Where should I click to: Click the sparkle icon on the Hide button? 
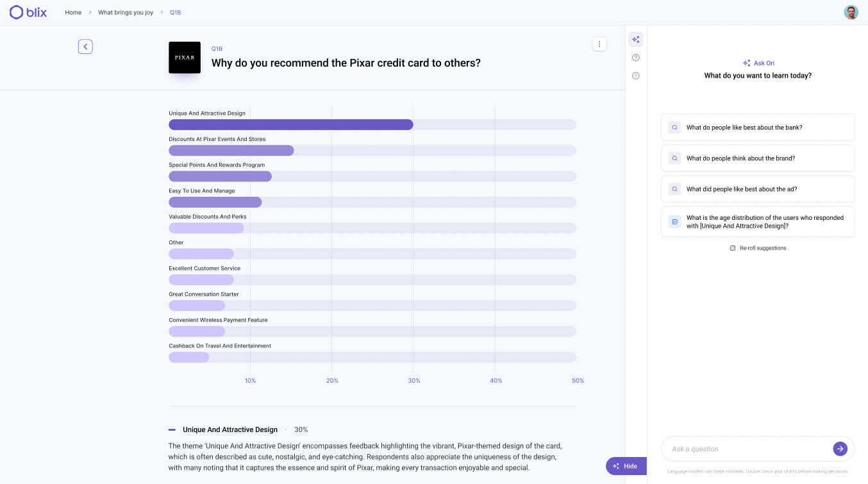tap(617, 466)
